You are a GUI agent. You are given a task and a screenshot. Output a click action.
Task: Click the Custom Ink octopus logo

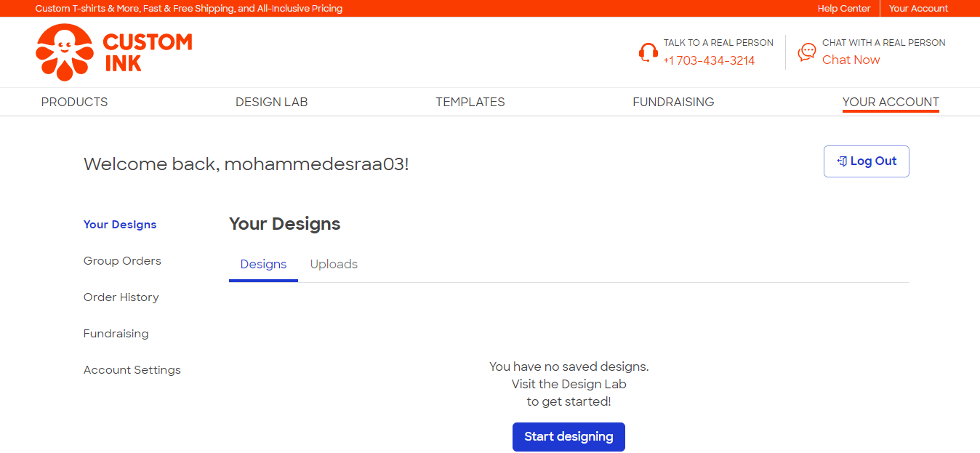[x=65, y=52]
